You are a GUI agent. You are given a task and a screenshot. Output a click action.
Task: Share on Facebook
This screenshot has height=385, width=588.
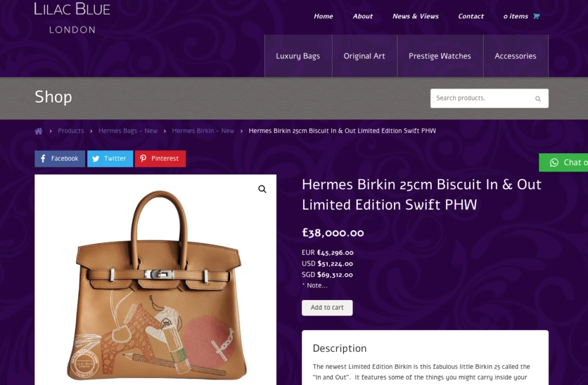click(x=60, y=158)
